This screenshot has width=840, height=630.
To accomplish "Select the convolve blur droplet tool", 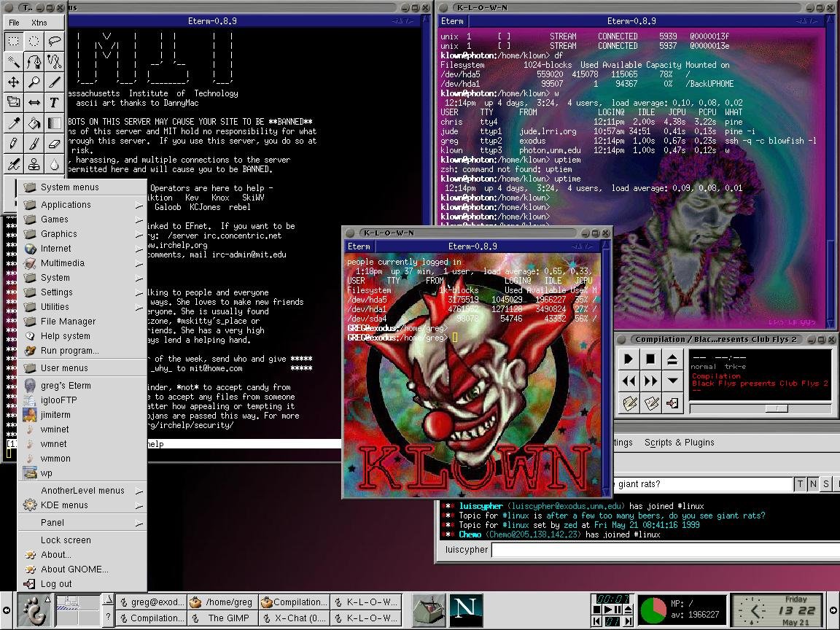I will click(x=54, y=164).
